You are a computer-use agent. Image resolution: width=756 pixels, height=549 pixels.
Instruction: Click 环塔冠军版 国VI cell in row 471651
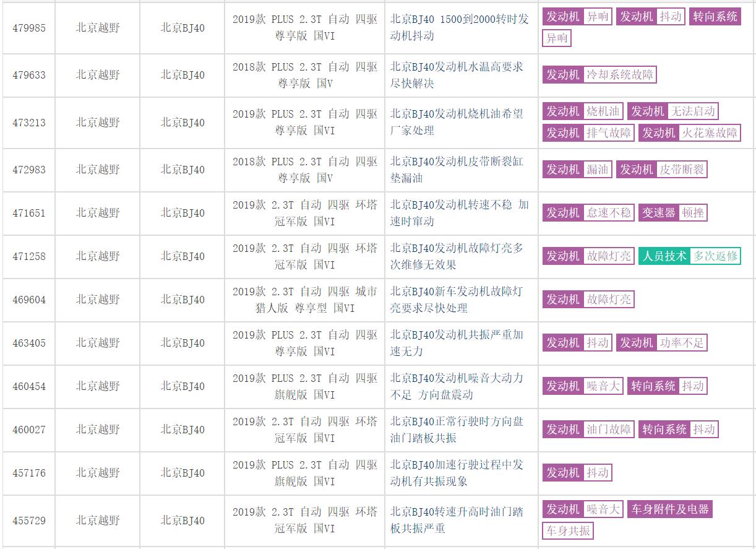point(304,213)
